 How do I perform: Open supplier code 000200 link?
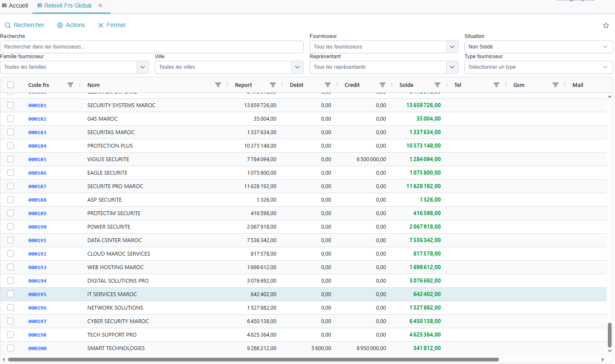coord(37,348)
